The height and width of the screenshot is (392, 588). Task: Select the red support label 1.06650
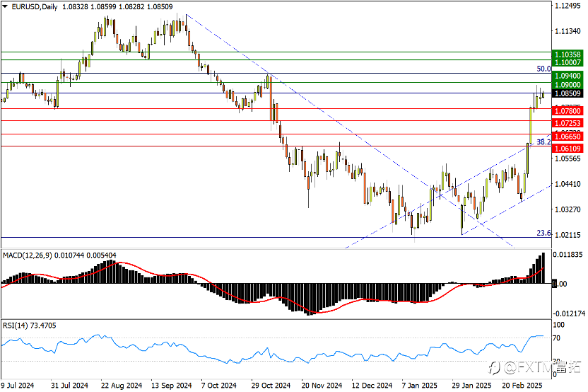click(568, 137)
